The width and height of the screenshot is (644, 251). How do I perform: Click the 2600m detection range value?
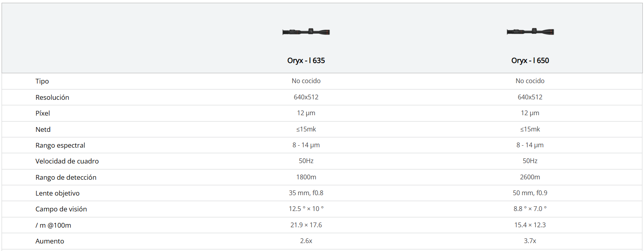click(530, 177)
